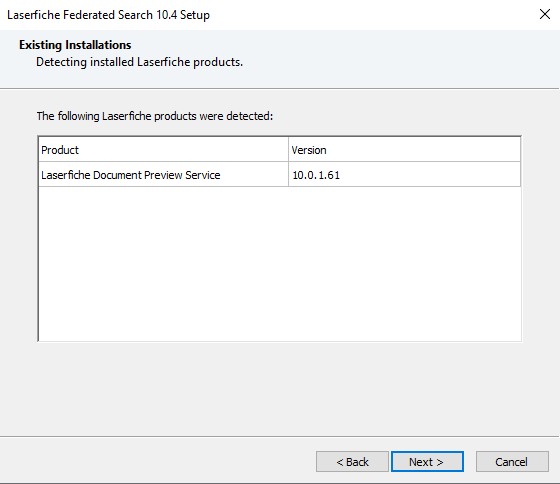Select the Laserfiche Document Preview Service row
The width and height of the screenshot is (560, 484).
tap(279, 175)
